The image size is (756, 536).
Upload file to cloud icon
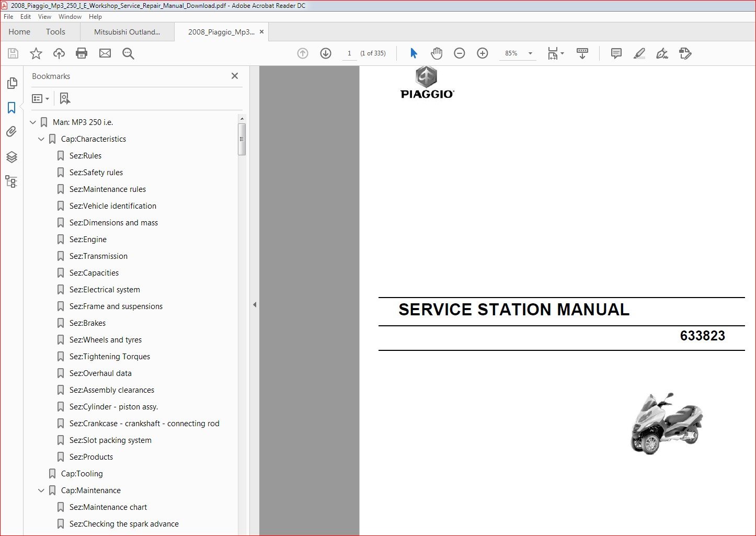(x=59, y=53)
